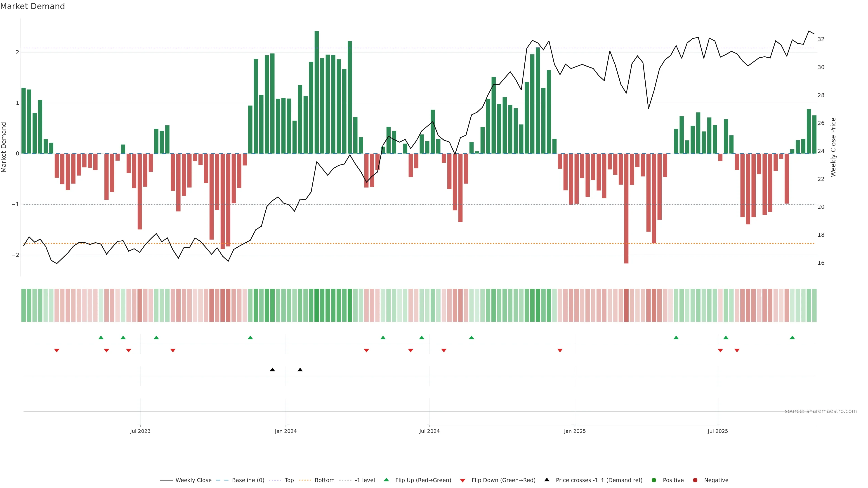Click the black Price crosses -1 legend triangle

[x=547, y=480]
